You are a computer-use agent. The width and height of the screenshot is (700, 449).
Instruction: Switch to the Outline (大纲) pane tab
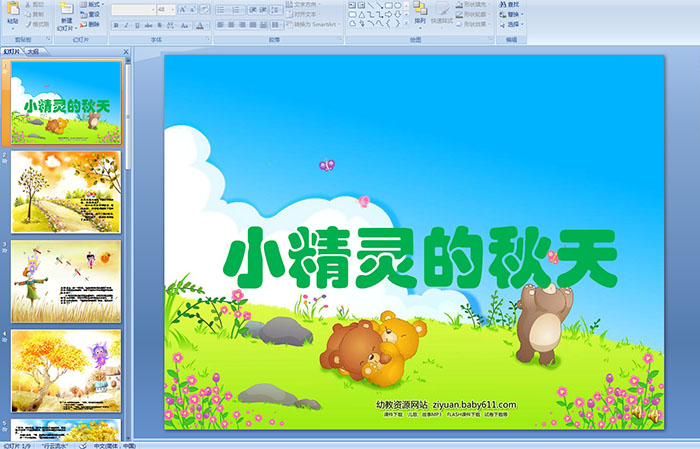tap(34, 50)
